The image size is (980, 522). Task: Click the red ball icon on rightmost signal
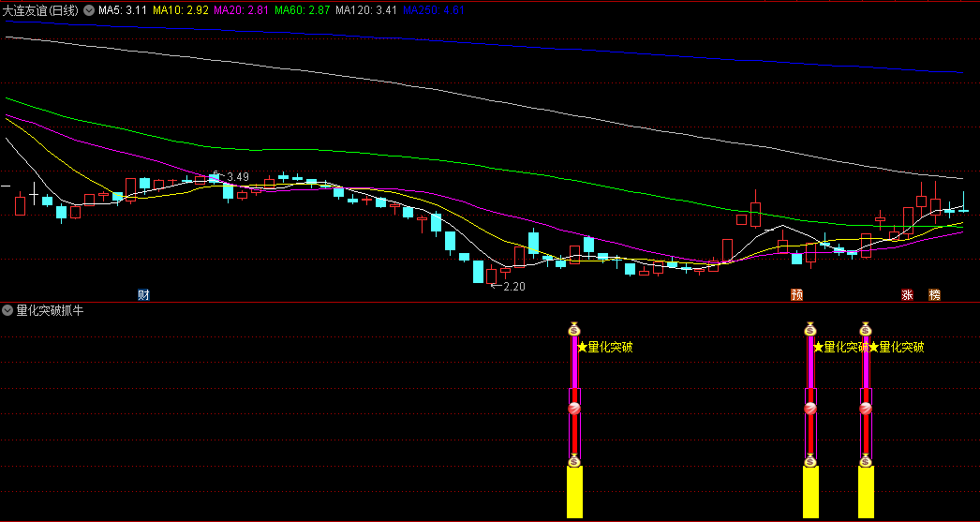pyautogui.click(x=866, y=409)
